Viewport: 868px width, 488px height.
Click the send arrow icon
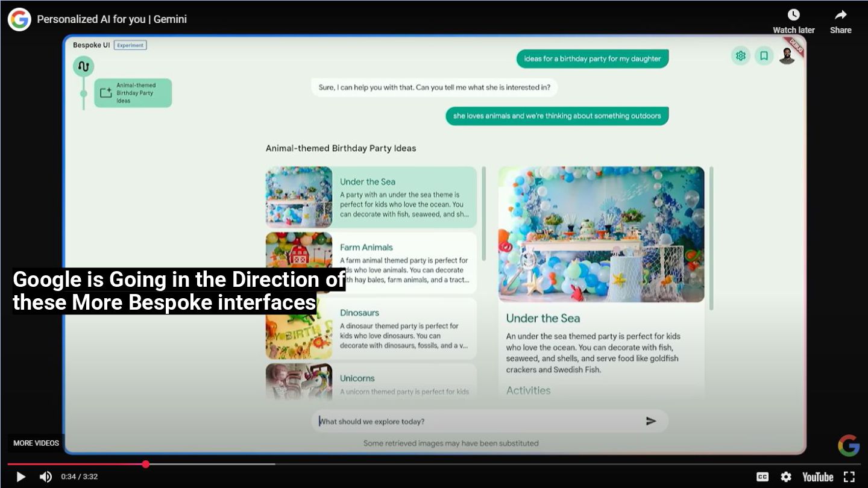tap(651, 421)
